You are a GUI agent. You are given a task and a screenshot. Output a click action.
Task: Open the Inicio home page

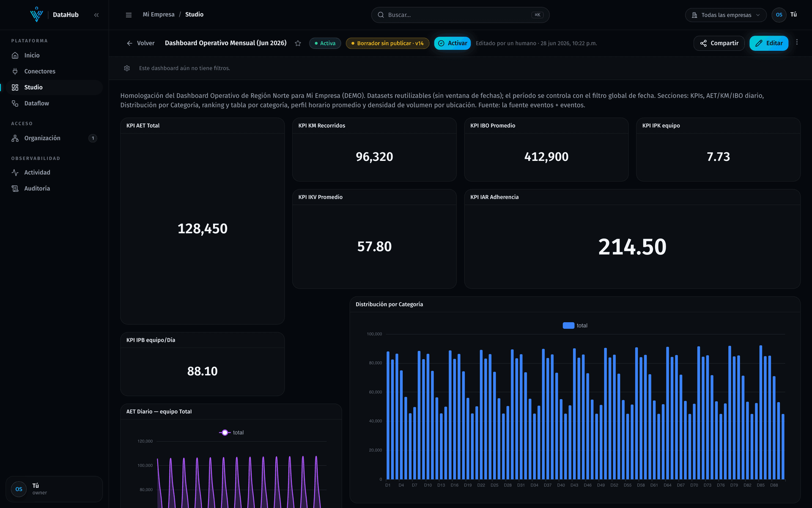(54, 55)
